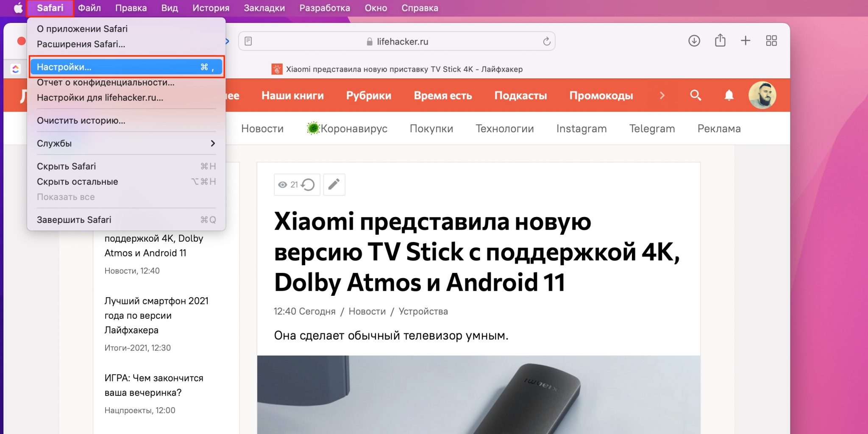The image size is (868, 434).
Task: Click the Xiaomi TV Stick article image
Action: coord(479,395)
